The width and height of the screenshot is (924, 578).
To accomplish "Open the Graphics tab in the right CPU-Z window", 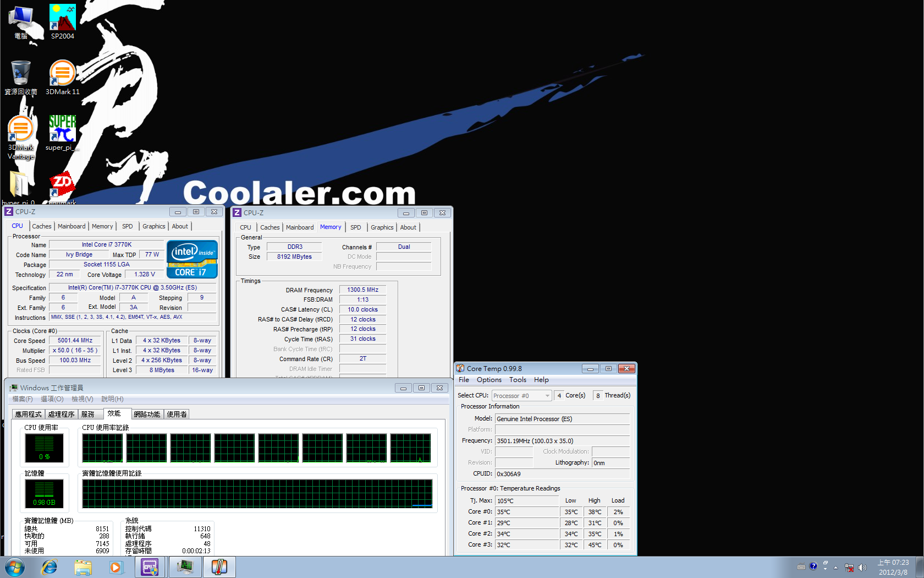I will coord(382,227).
